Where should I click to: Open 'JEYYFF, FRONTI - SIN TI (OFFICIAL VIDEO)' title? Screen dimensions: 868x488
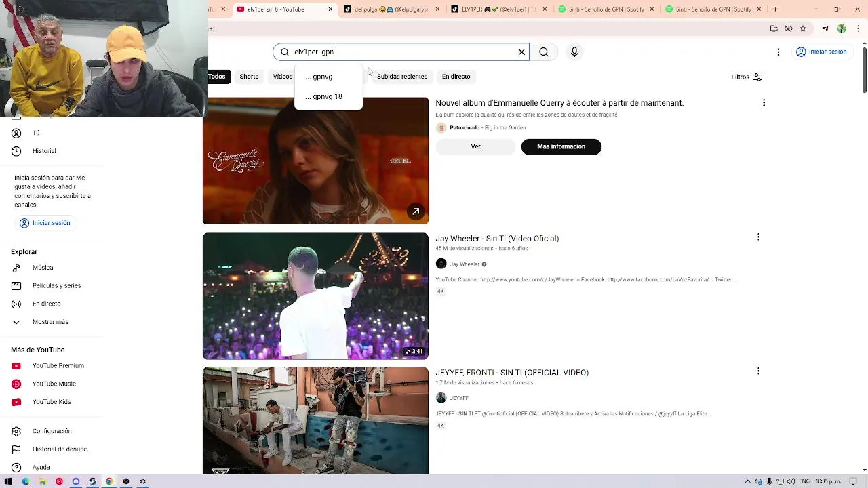point(512,373)
